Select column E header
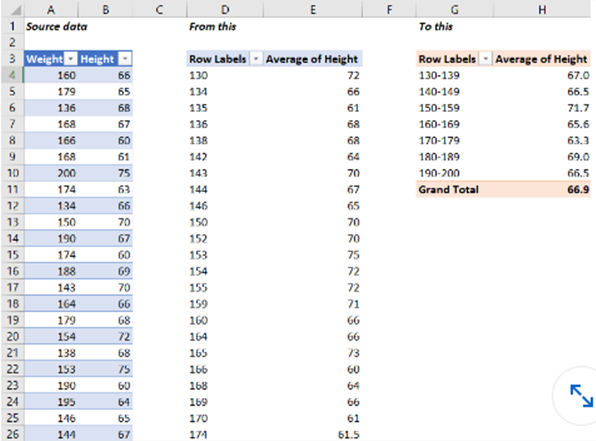Screen dimensions: 596x441 point(313,9)
